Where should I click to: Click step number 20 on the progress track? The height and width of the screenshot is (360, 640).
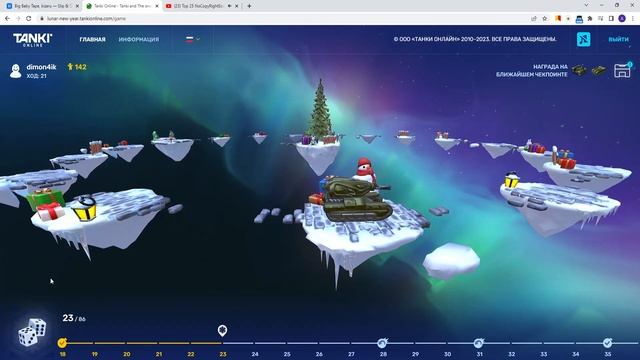point(127,354)
